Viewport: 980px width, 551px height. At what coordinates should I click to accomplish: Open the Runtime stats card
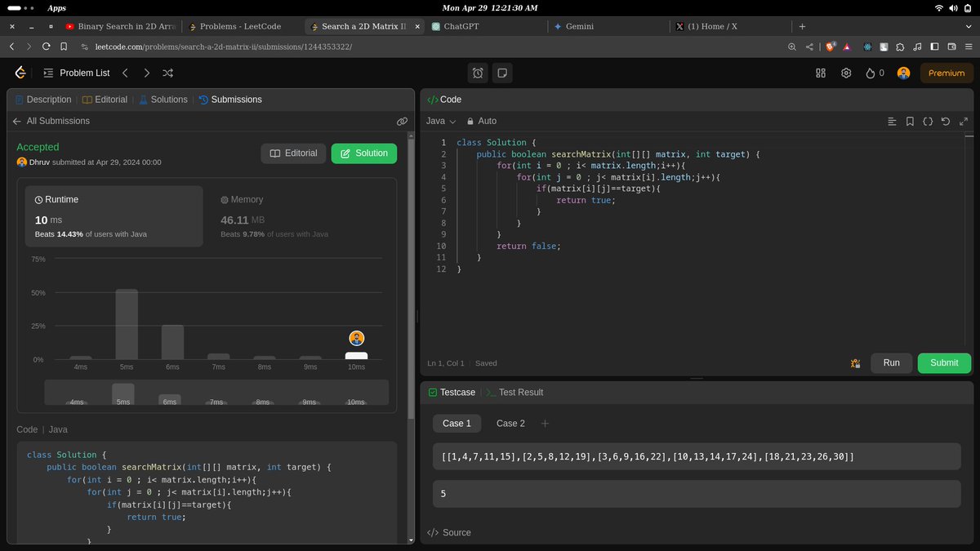click(114, 216)
